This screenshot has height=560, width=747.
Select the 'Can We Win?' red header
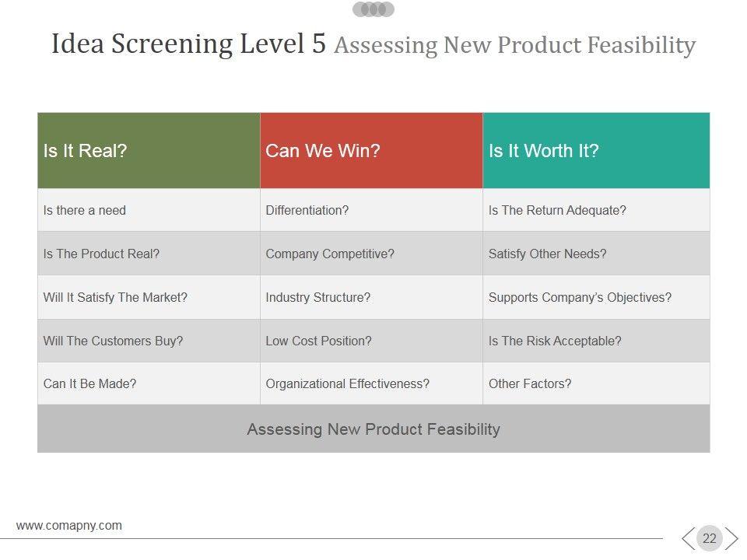coord(371,151)
